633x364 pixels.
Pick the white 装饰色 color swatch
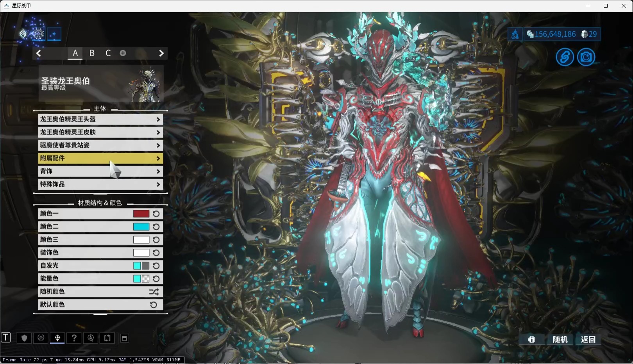141,253
